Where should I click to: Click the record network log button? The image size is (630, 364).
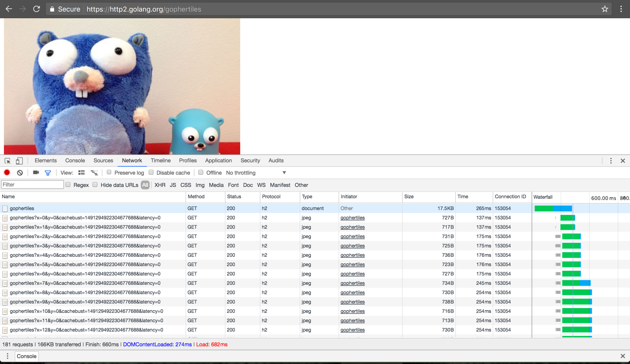pyautogui.click(x=7, y=173)
